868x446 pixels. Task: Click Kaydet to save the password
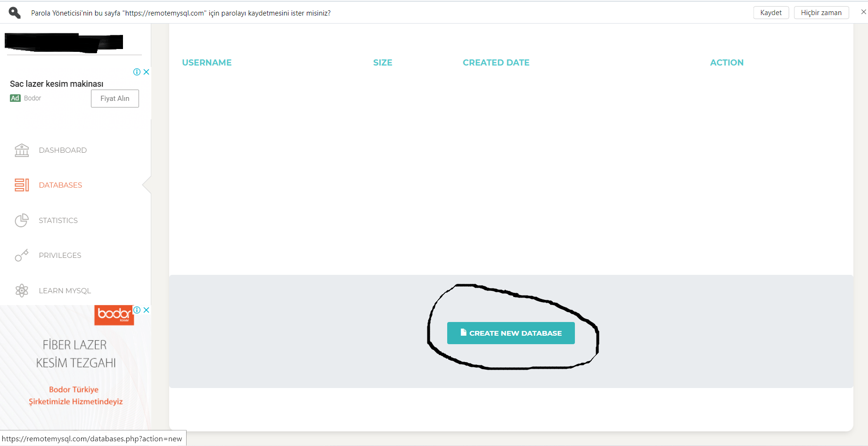[x=771, y=13]
